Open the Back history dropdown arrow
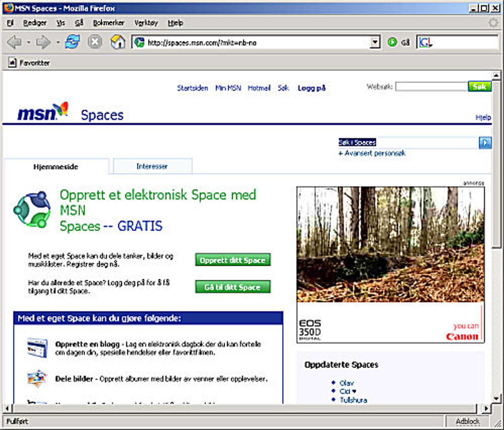 click(28, 42)
